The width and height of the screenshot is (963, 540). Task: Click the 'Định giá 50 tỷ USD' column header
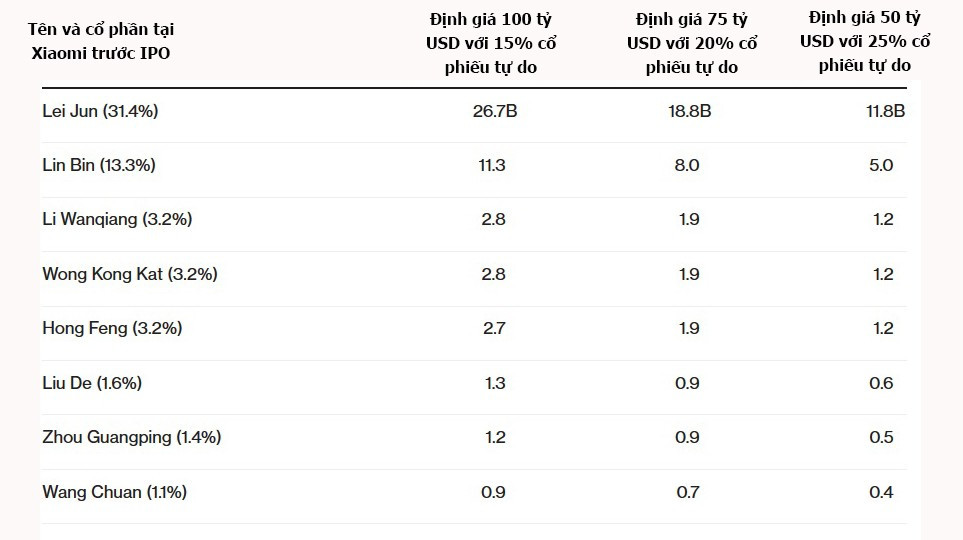coord(865,42)
